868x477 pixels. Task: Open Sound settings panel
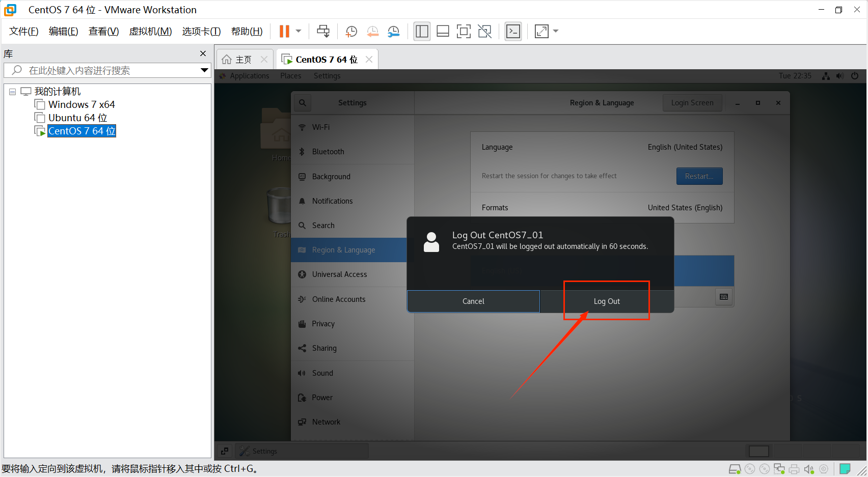click(352, 373)
